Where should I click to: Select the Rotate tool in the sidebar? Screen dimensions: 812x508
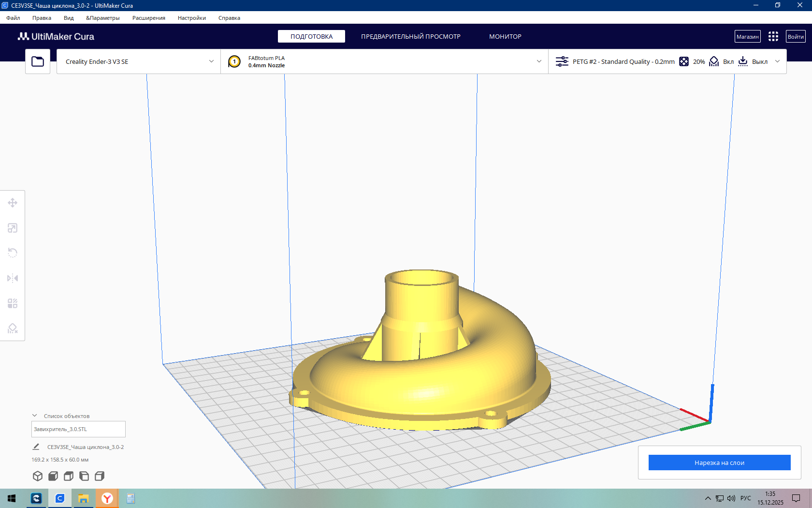(x=13, y=253)
